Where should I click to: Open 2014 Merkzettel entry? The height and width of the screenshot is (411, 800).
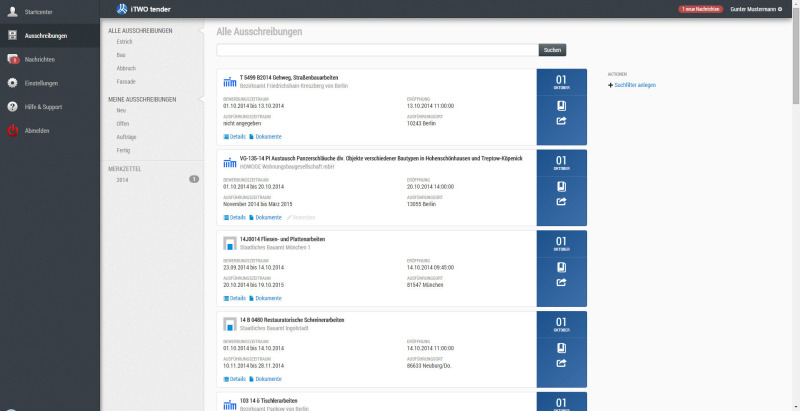122,180
